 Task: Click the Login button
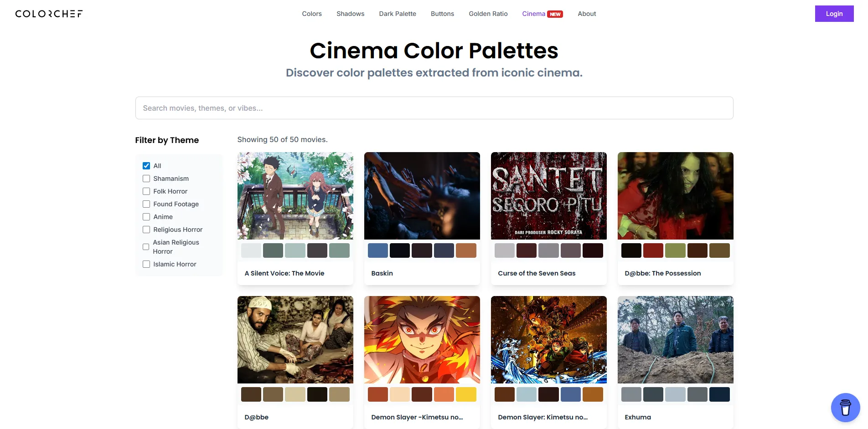834,14
